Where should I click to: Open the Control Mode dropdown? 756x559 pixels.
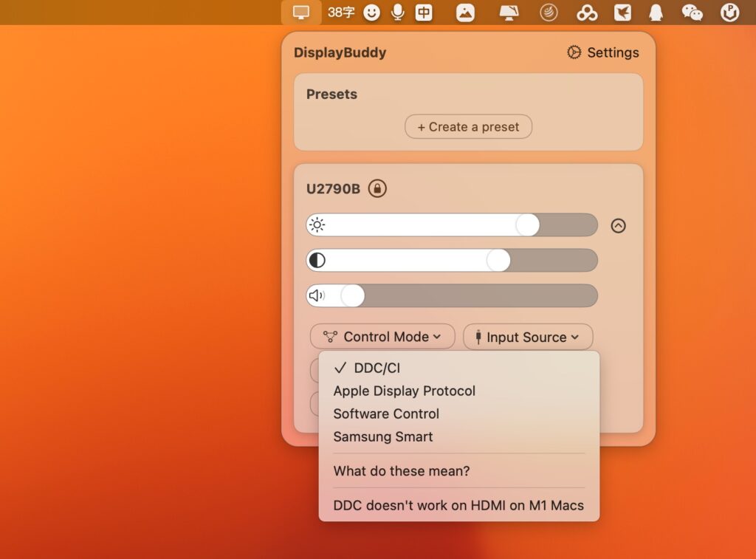pos(382,337)
